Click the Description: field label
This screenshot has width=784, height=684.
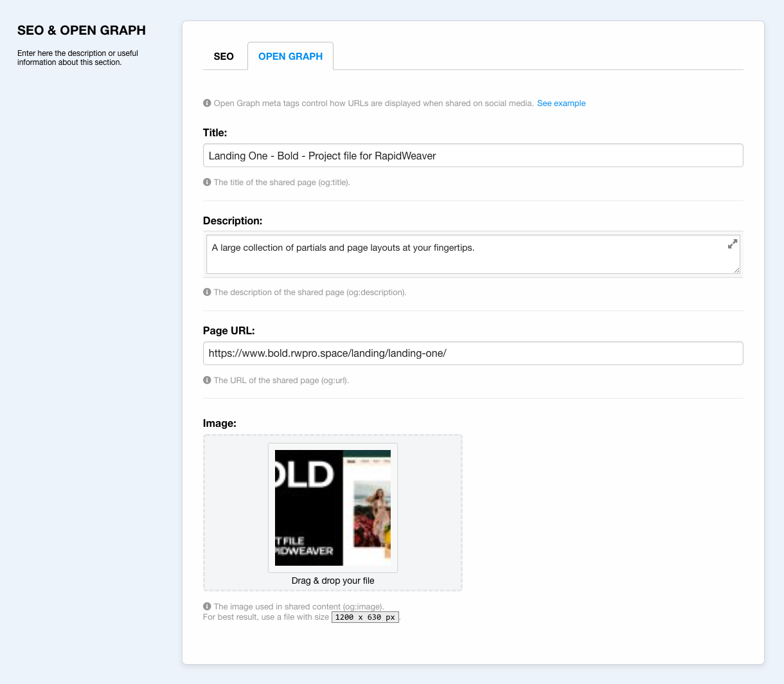coord(233,221)
